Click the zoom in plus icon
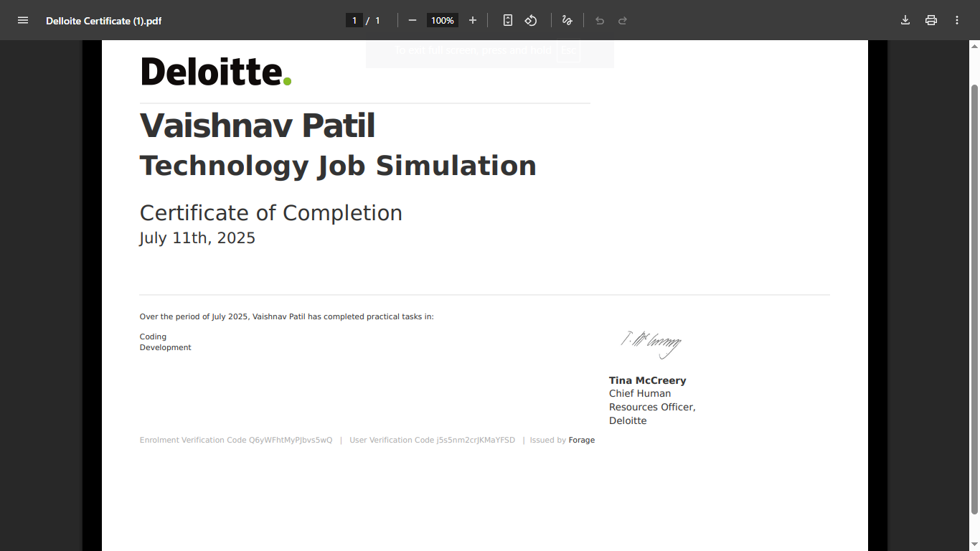This screenshot has height=551, width=980. 473,20
